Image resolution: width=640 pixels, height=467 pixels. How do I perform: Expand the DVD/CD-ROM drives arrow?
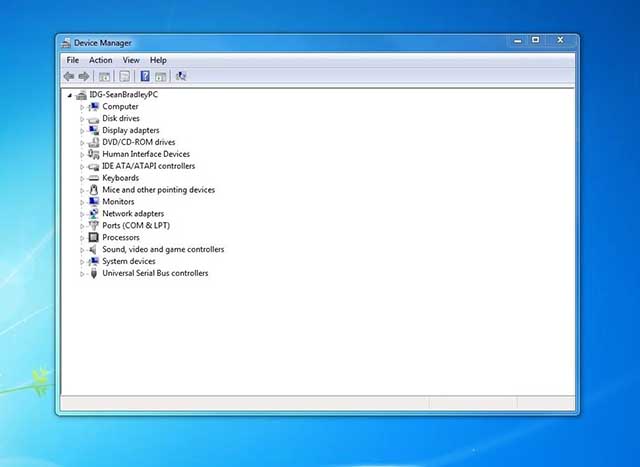coord(82,142)
